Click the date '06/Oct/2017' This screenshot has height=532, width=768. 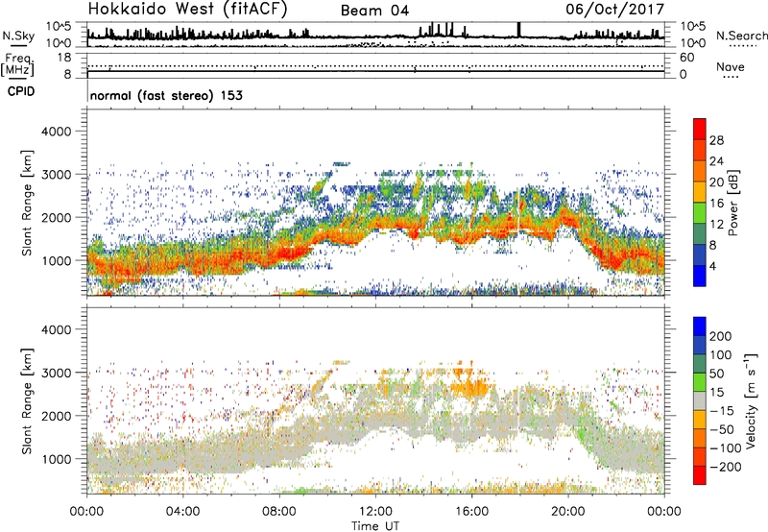[614, 10]
